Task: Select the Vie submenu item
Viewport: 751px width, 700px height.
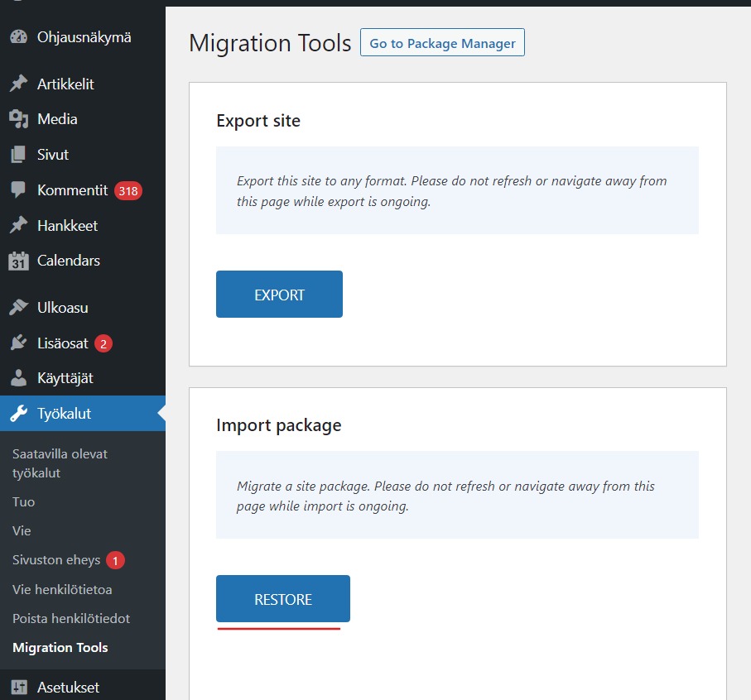Action: tap(21, 530)
